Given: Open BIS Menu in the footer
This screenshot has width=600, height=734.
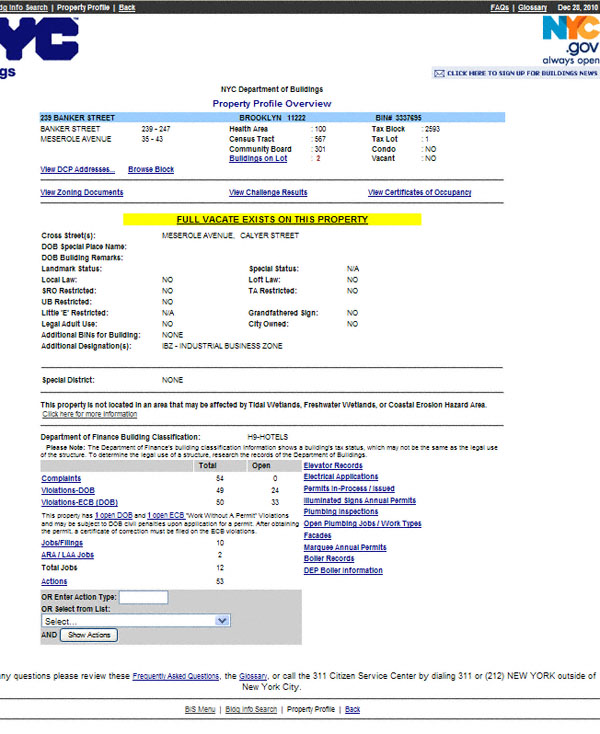Looking at the screenshot, I should [200, 709].
